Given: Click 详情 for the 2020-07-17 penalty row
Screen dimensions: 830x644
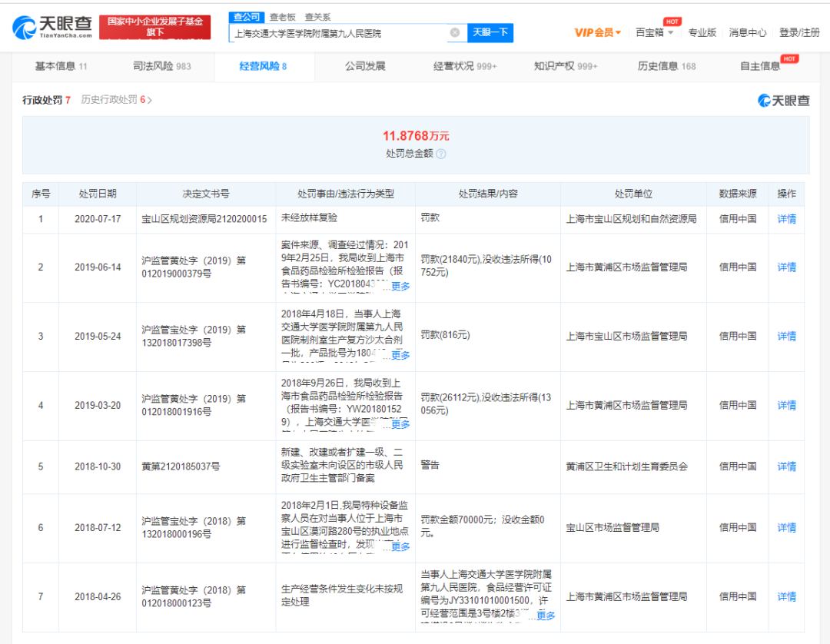Looking at the screenshot, I should pos(787,219).
